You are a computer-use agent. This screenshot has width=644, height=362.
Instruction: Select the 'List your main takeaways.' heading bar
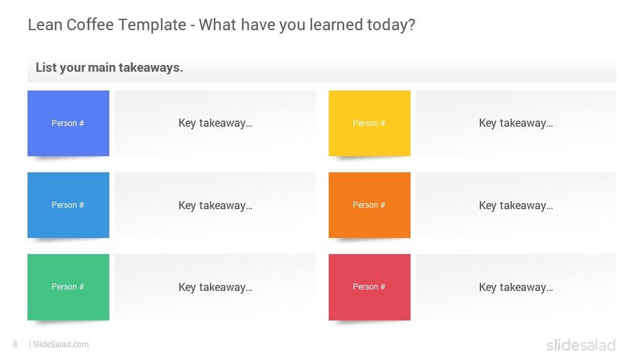321,68
